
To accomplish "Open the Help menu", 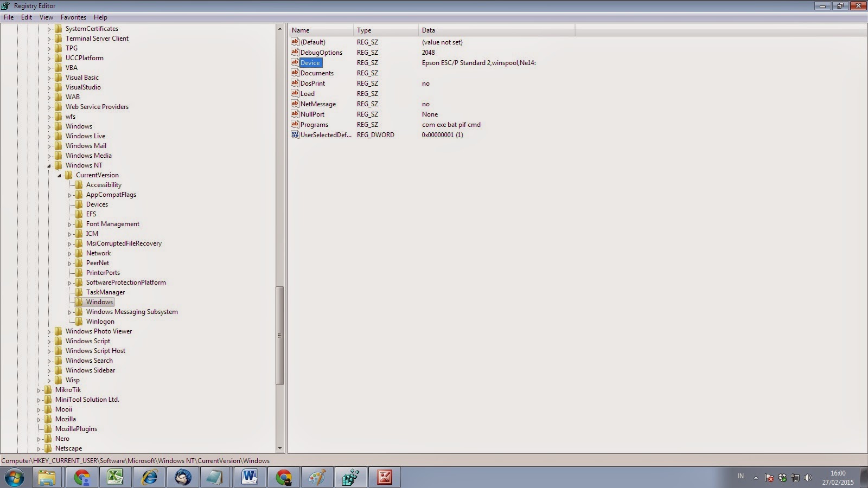I will tap(100, 17).
